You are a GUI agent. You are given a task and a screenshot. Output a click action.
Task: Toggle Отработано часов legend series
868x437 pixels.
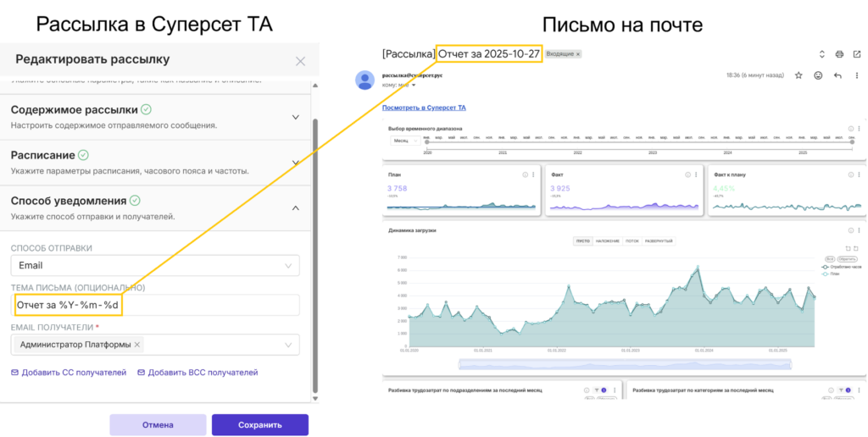pos(842,267)
